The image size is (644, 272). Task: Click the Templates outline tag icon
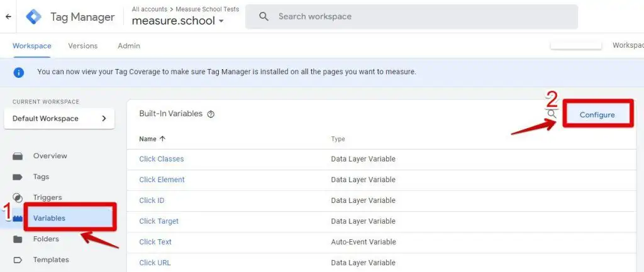[18, 260]
